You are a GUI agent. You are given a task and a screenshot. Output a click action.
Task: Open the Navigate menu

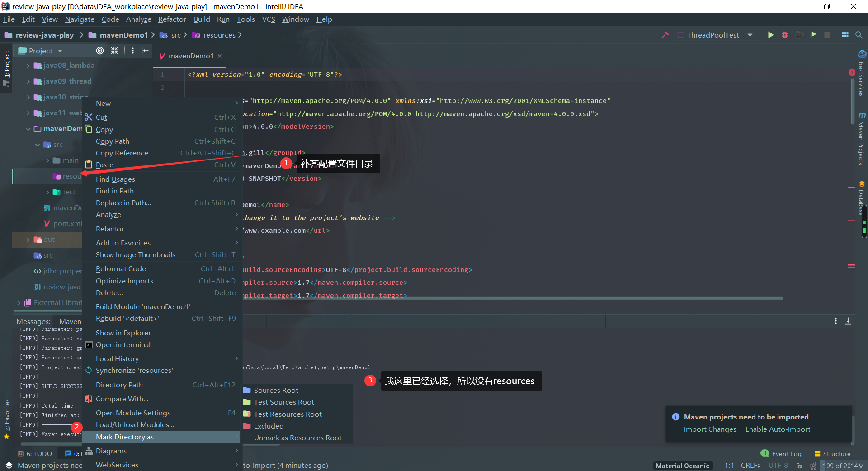pos(80,19)
